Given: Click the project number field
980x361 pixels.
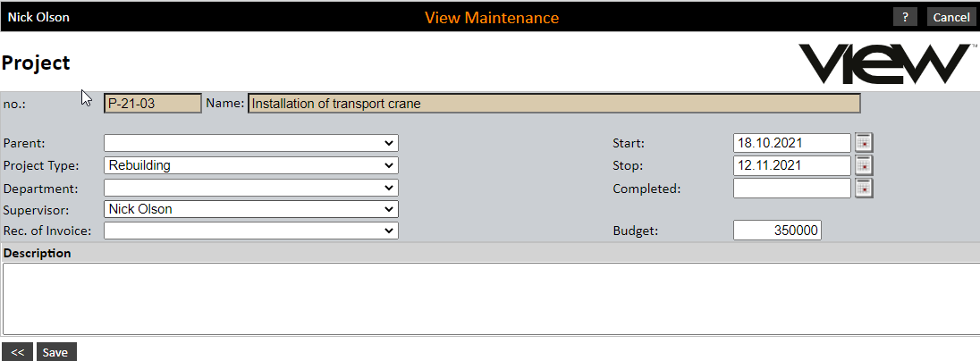Looking at the screenshot, I should 153,104.
